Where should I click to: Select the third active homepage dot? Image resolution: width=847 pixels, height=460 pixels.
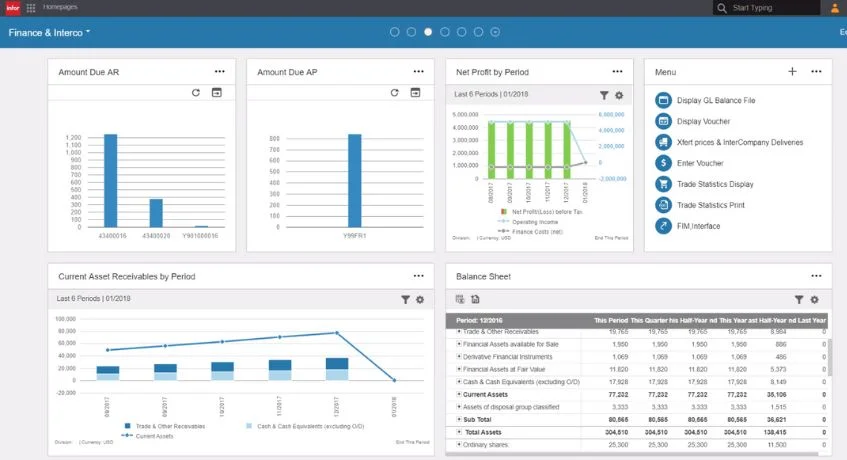click(x=428, y=32)
